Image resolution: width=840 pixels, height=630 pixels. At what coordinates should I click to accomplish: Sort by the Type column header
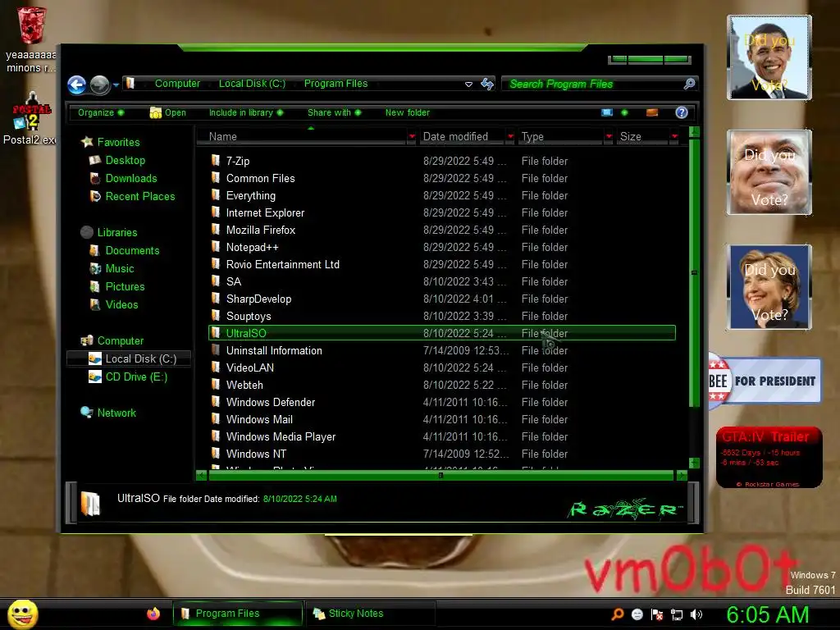(x=561, y=137)
